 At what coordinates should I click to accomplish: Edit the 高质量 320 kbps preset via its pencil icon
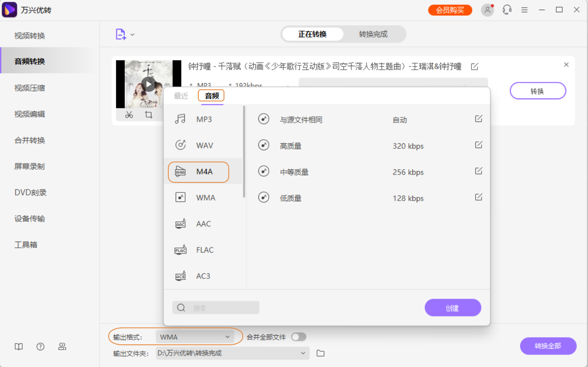click(479, 145)
